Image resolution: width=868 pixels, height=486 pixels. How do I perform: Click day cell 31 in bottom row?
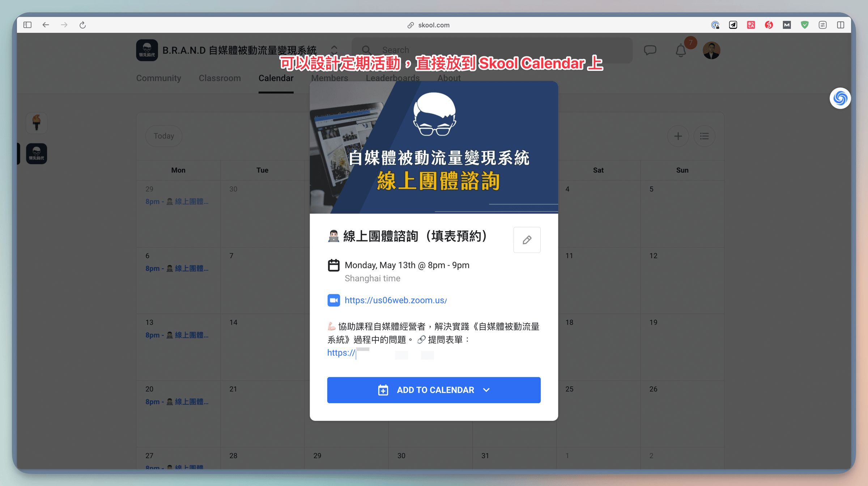tap(514, 459)
